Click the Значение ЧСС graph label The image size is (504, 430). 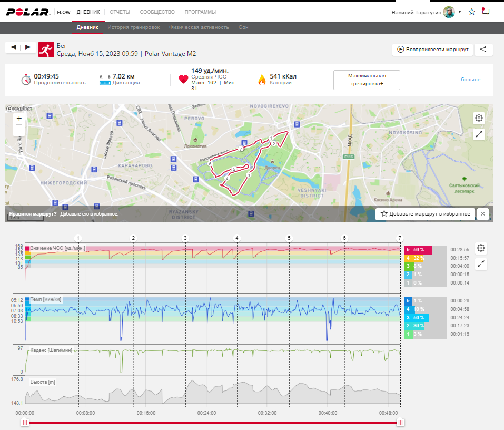[x=57, y=248]
